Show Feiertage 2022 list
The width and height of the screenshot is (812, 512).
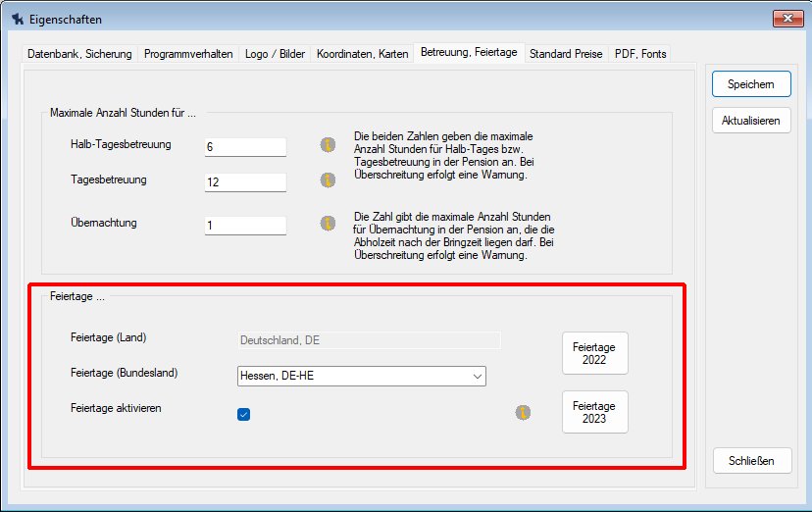594,353
